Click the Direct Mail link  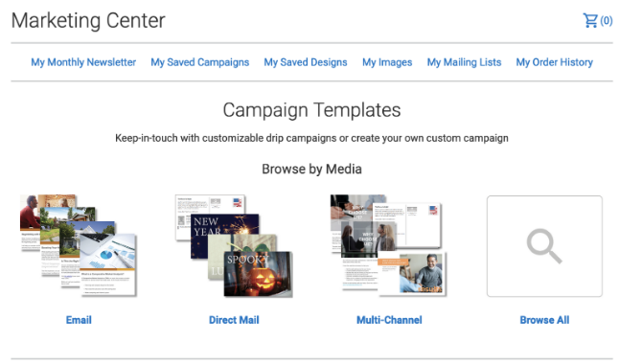(234, 320)
